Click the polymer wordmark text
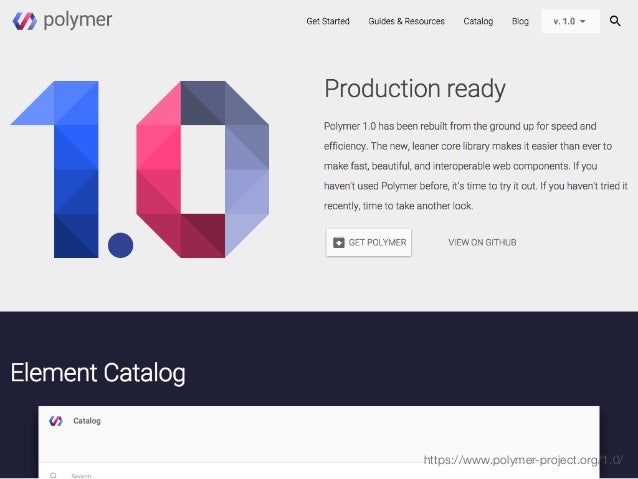This screenshot has width=638, height=479. 77,20
